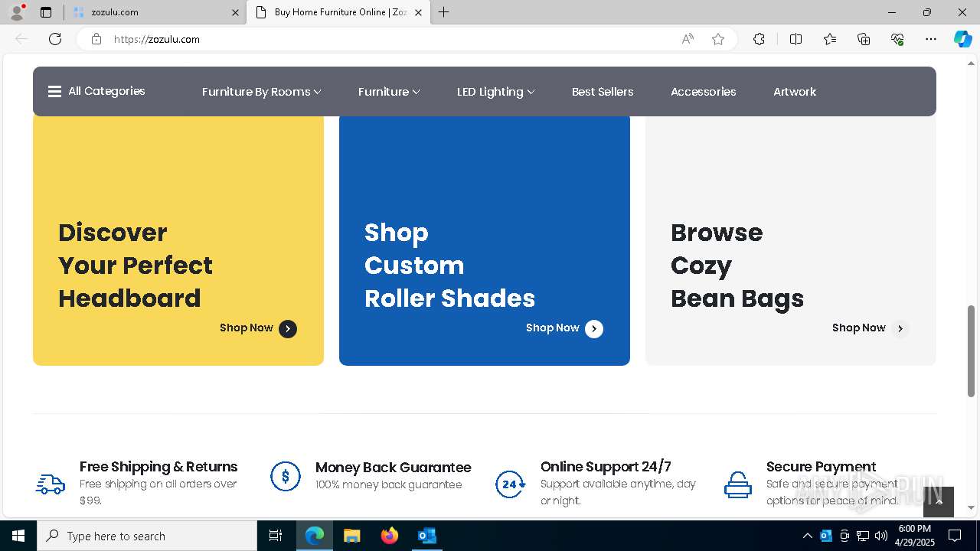Open the Windows Start menu
Viewport: 980px width, 551px height.
tap(18, 536)
